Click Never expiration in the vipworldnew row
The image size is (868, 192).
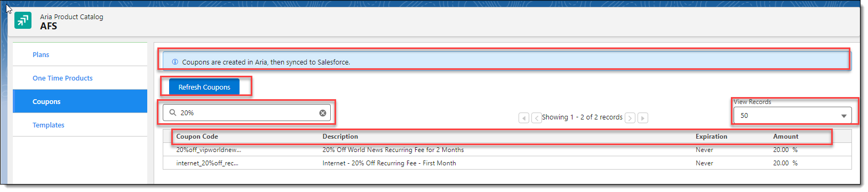pos(704,150)
